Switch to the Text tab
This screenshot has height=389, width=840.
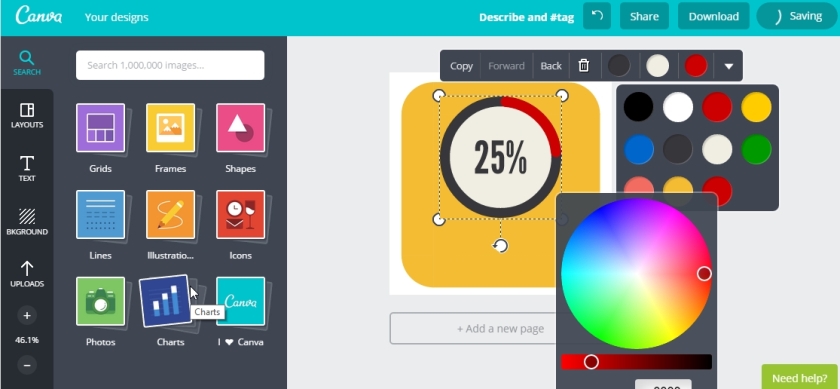pos(27,169)
